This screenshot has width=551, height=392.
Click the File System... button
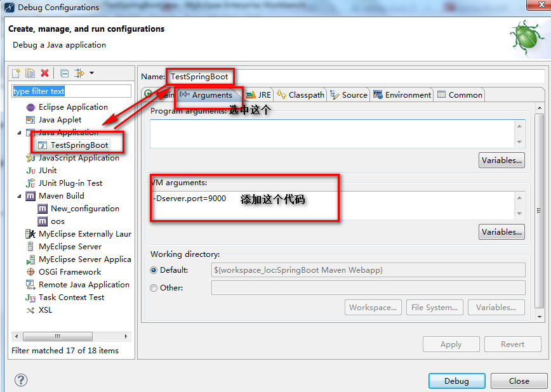[x=434, y=308]
